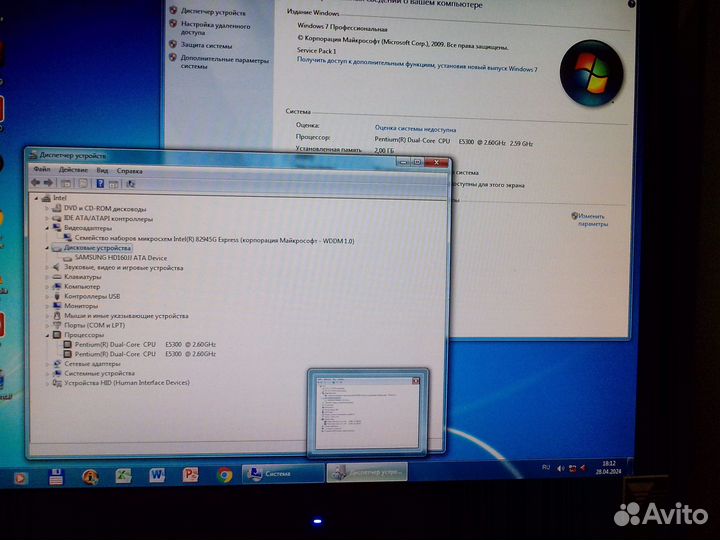Click the Системные устройства category label

point(99,373)
